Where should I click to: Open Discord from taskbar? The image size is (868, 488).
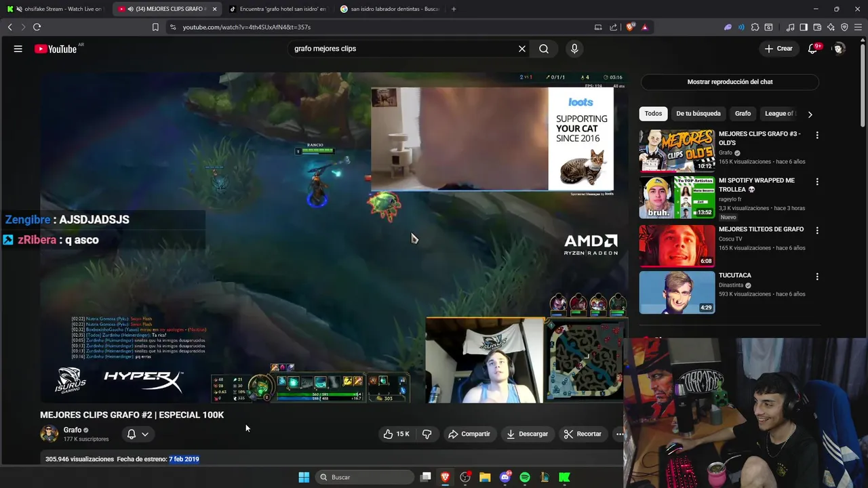pos(505,477)
